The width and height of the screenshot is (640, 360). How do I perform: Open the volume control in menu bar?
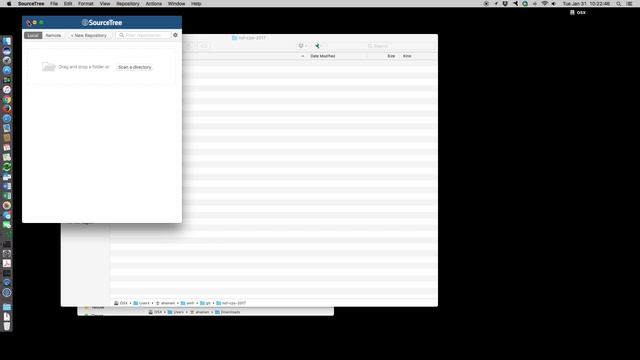(554, 4)
